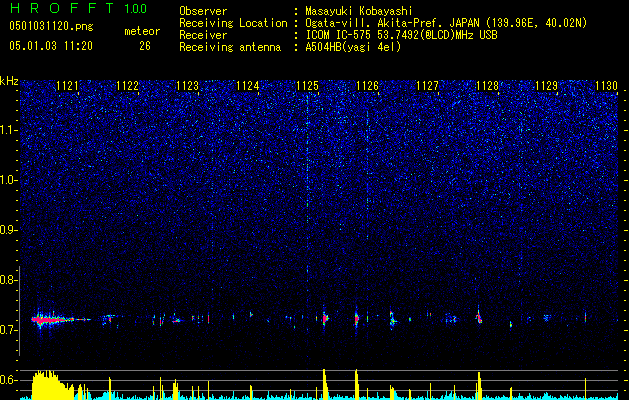Select the version number 1.00
Screen dimensions: 629x400
(x=136, y=8)
